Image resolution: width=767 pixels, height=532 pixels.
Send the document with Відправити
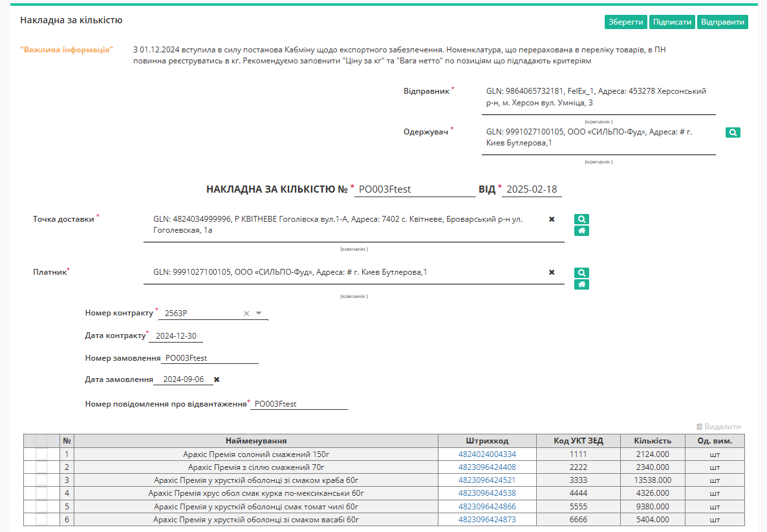click(x=722, y=22)
